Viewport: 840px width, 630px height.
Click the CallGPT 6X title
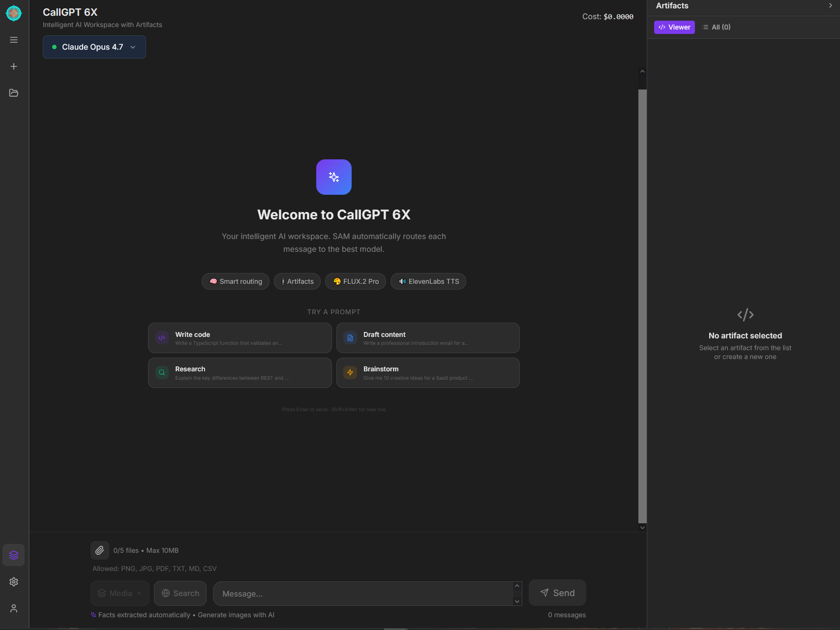coord(70,12)
